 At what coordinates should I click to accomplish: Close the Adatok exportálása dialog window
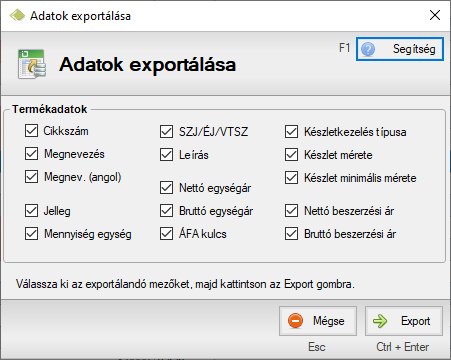click(x=435, y=15)
